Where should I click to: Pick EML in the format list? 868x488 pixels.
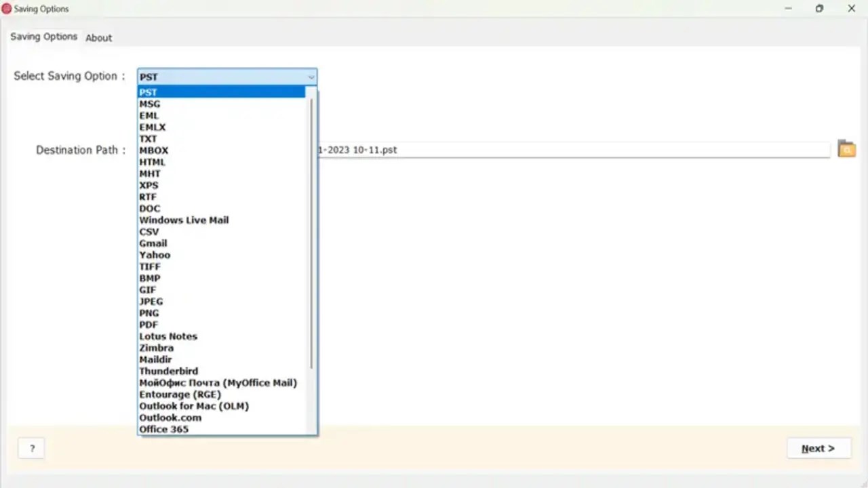(222, 115)
